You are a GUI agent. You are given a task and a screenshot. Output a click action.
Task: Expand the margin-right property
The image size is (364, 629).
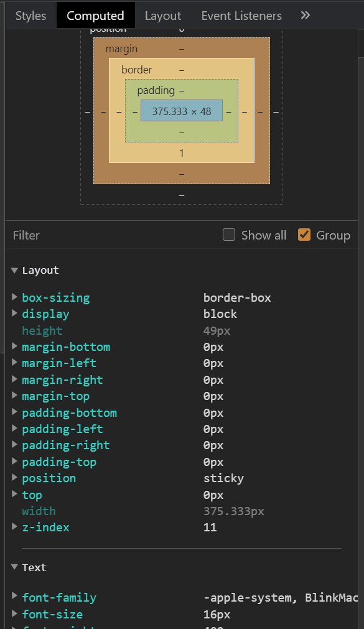14,379
